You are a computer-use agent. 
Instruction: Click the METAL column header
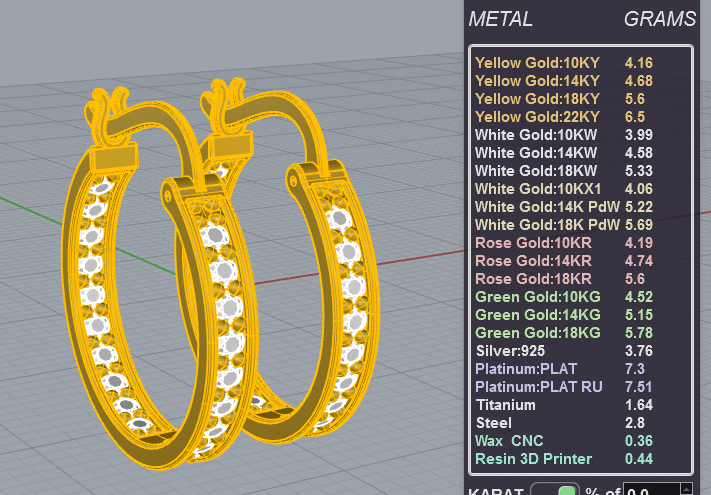(501, 19)
